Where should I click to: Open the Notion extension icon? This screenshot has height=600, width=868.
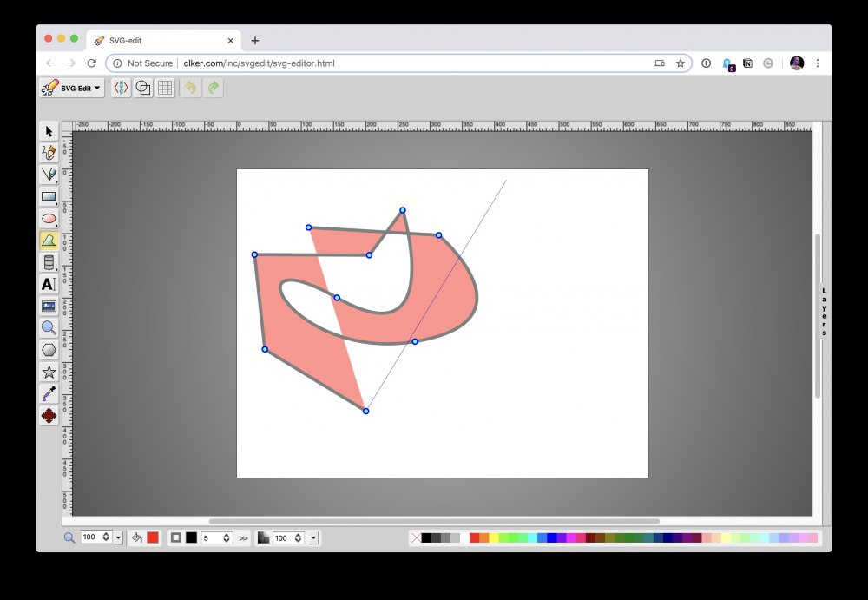click(x=747, y=63)
